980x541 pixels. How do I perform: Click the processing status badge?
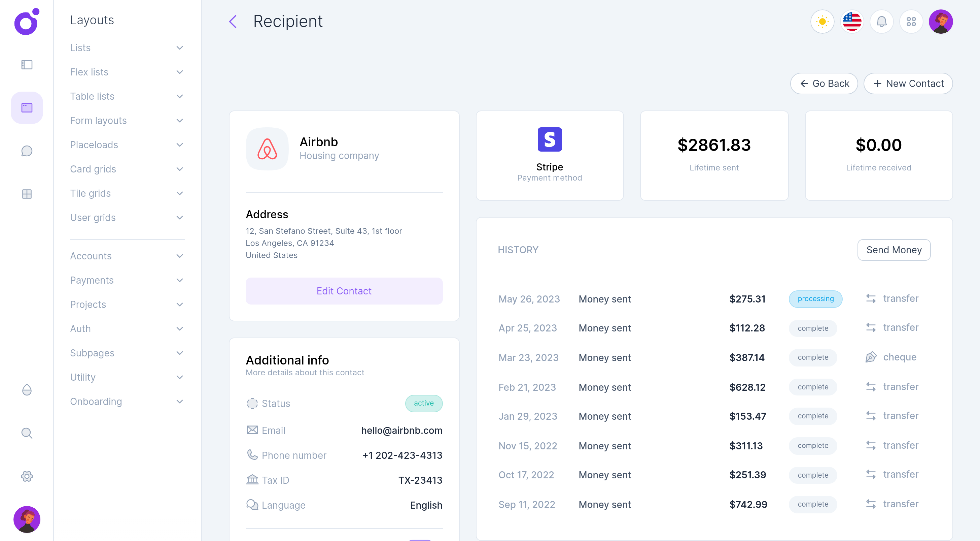(x=815, y=299)
